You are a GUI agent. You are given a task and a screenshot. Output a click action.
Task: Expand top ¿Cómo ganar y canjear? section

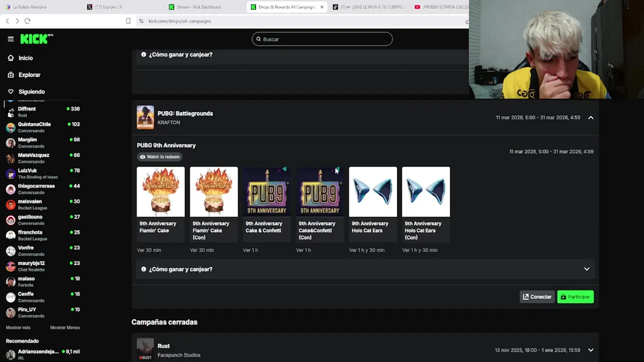click(x=302, y=55)
